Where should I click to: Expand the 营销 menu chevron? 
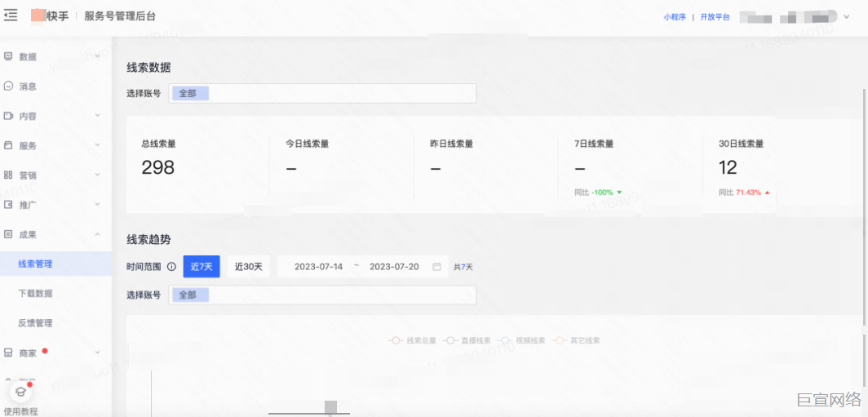point(97,175)
